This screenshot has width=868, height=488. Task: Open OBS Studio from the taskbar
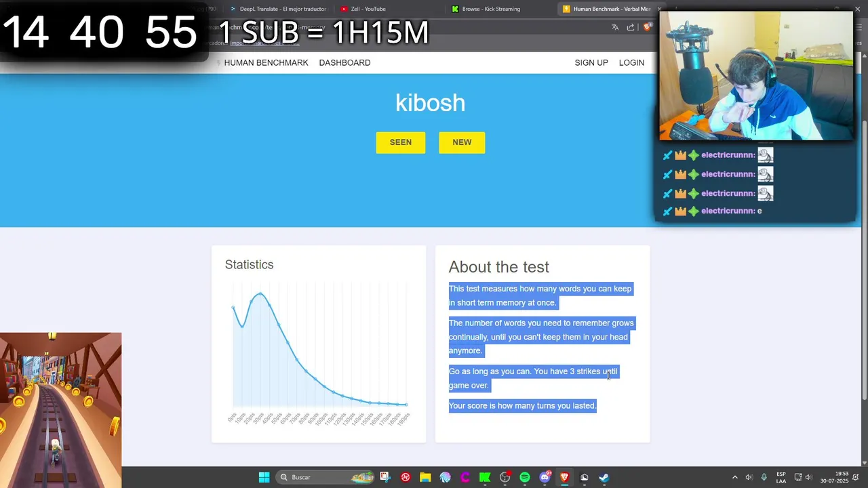pyautogui.click(x=505, y=477)
